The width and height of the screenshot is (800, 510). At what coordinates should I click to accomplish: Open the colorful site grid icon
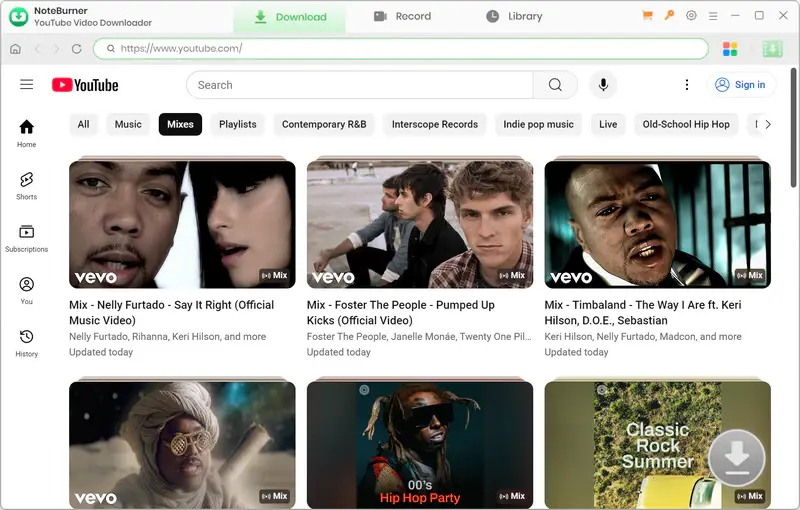pos(730,49)
